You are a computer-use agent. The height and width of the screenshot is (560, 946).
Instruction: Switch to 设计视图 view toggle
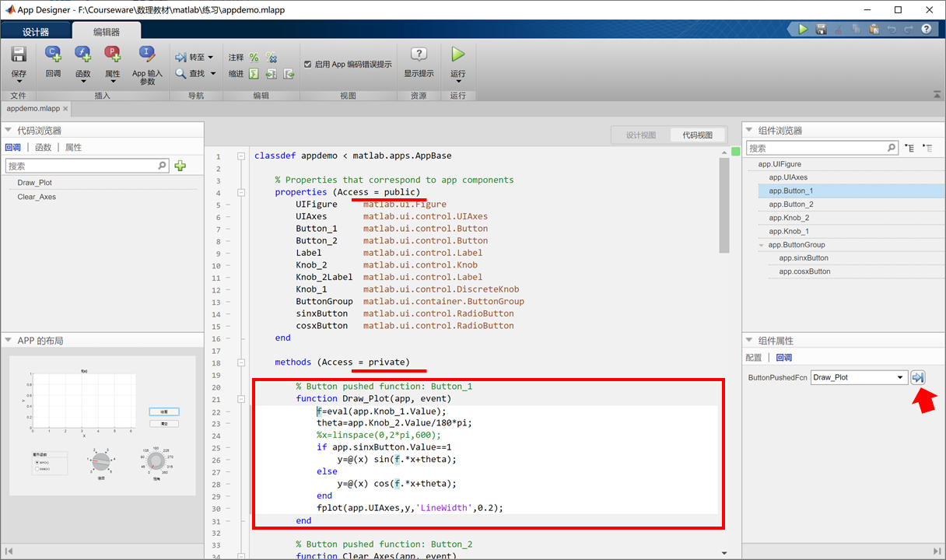(x=640, y=135)
